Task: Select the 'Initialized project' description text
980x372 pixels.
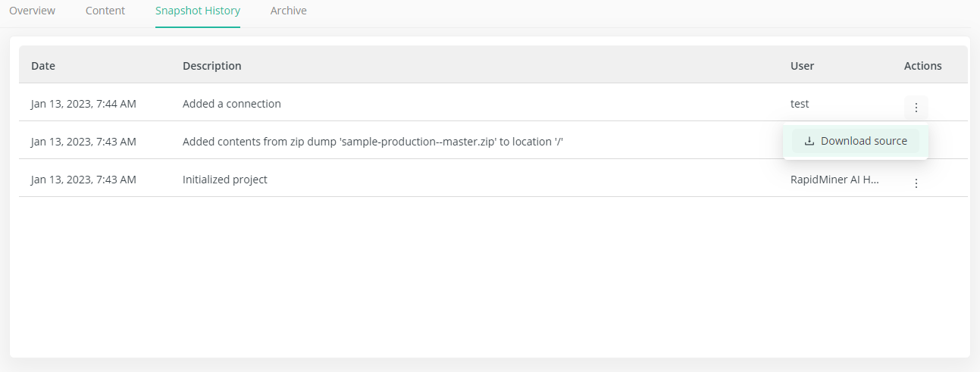Action: click(x=225, y=180)
